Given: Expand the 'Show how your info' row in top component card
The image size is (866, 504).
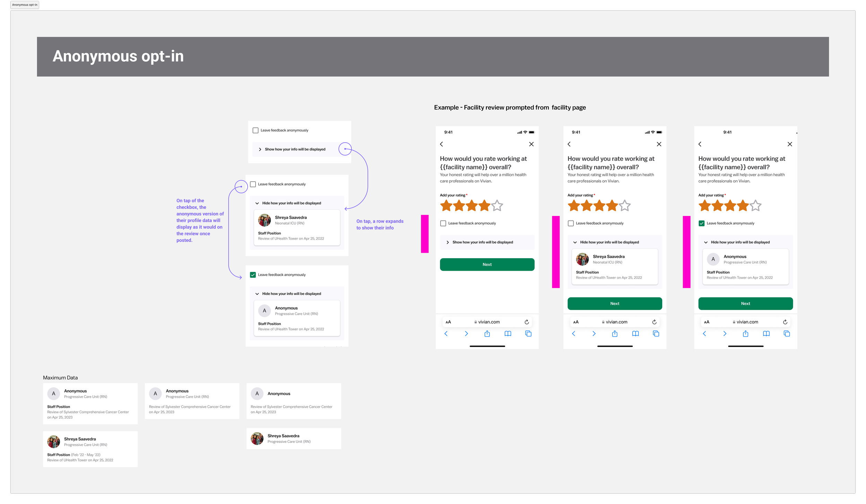Looking at the screenshot, I should coord(295,150).
